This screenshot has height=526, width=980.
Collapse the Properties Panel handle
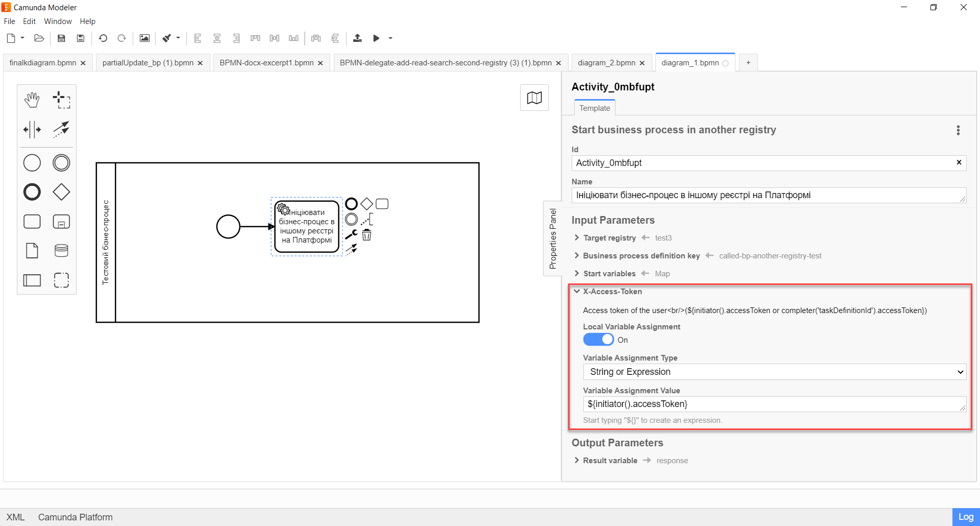[552, 238]
